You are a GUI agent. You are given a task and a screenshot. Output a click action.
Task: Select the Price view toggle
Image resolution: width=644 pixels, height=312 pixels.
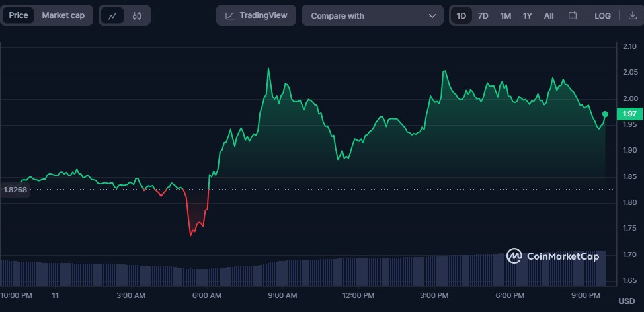click(x=19, y=15)
